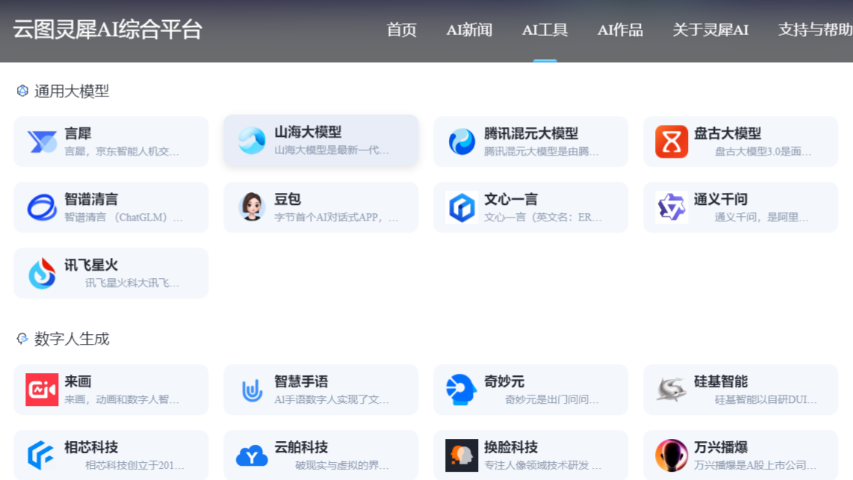Screen dimensions: 853x480
Task: Click description '文心一言（英文名：ER…'
Action: click(x=543, y=217)
